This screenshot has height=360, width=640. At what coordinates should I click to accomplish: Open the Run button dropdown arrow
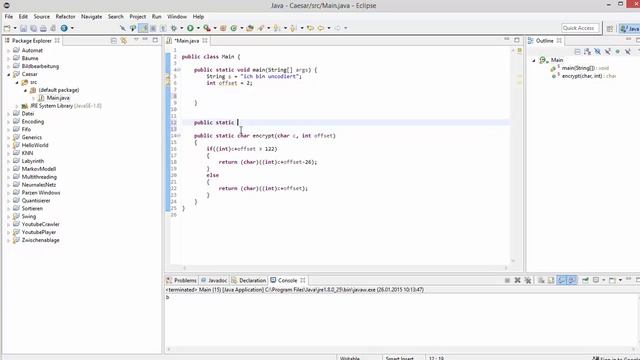198,28
